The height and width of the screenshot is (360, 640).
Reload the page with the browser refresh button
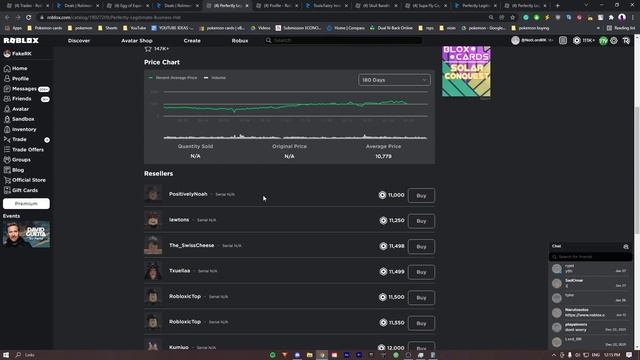tap(29, 18)
